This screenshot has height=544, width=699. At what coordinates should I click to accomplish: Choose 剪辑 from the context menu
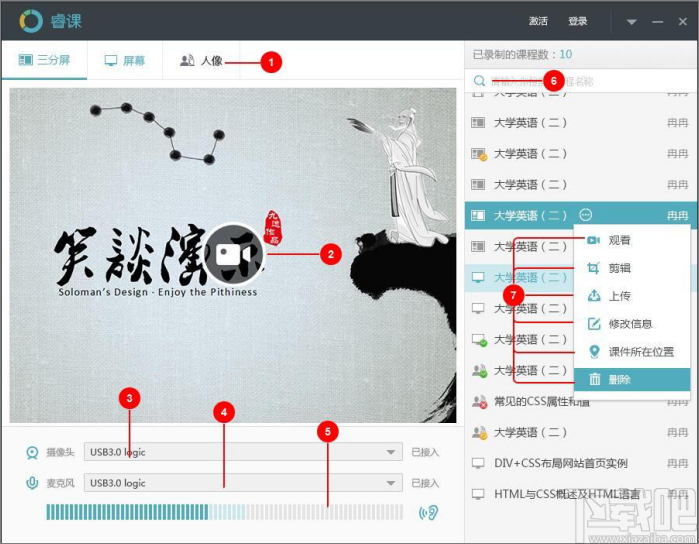click(632, 268)
